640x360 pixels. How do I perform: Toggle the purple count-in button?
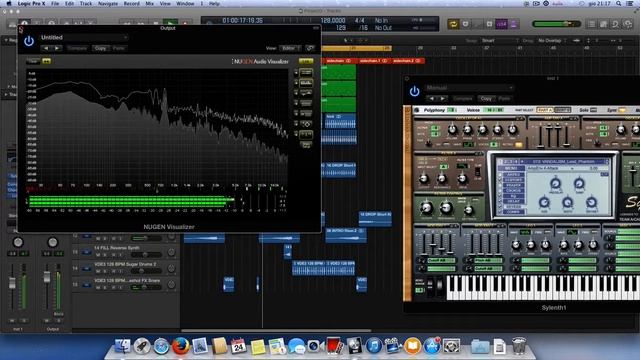coord(501,24)
